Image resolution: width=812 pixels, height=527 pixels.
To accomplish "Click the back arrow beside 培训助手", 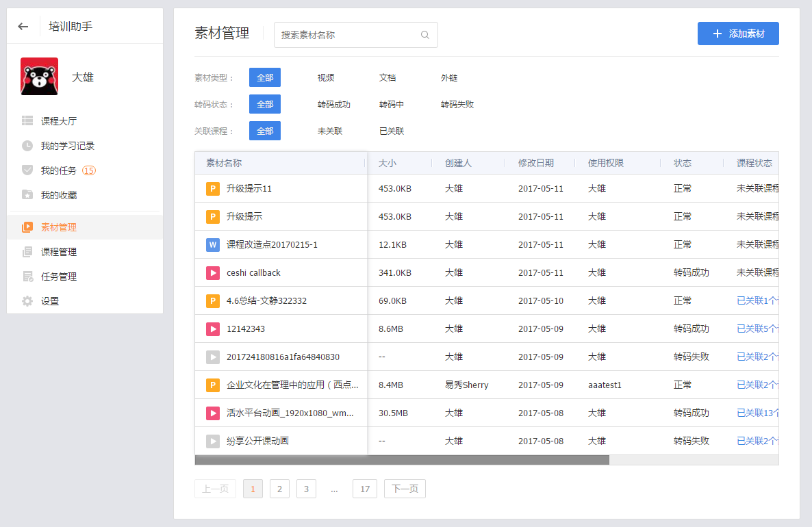I will click(x=23, y=27).
